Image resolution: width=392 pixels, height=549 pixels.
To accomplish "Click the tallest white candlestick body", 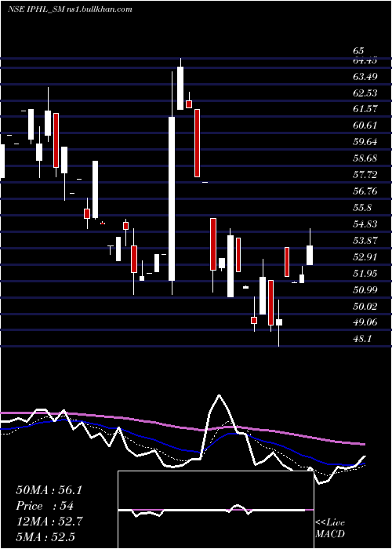I will point(172,198).
